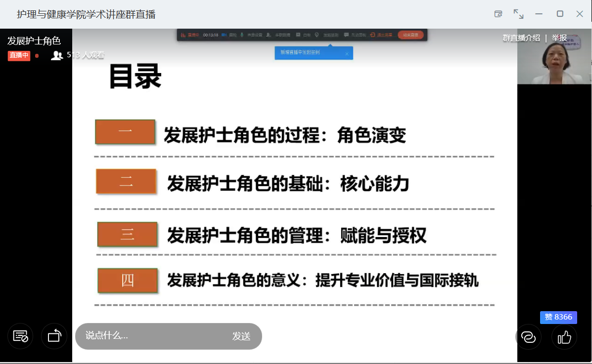Click the pin window on top icon
Image resolution: width=592 pixels, height=364 pixels.
[x=499, y=14]
